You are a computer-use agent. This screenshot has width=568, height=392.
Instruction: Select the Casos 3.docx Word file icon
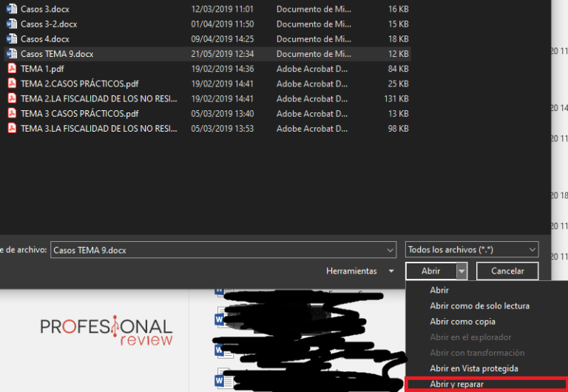tap(12, 9)
